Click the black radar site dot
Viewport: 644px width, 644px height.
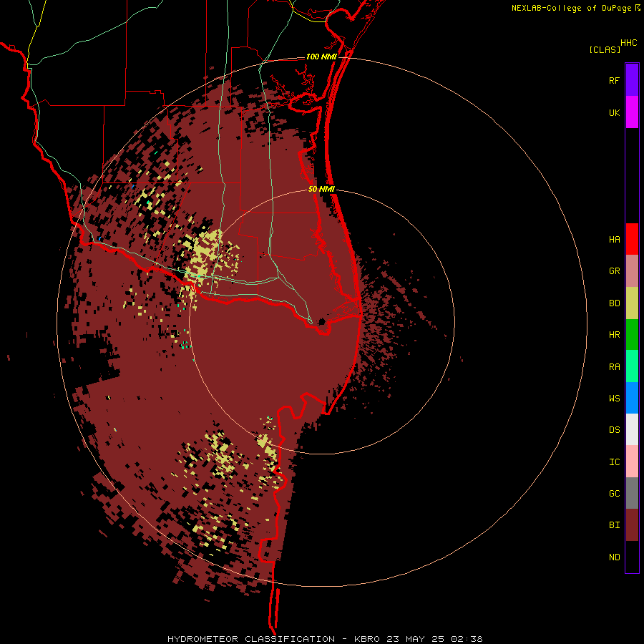[321, 321]
